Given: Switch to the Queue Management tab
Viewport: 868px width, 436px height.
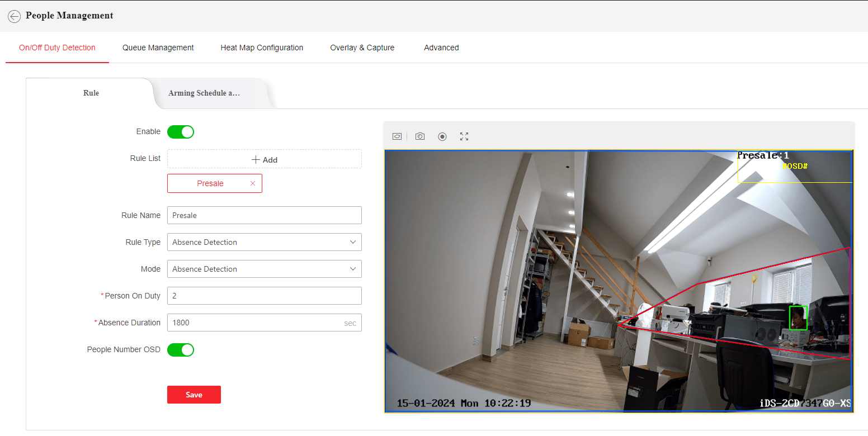Looking at the screenshot, I should pos(158,48).
